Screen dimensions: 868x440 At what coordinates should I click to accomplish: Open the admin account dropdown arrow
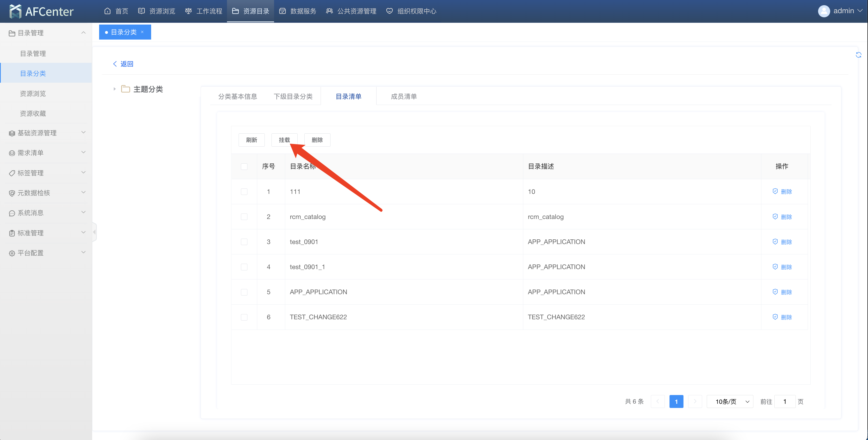(860, 11)
